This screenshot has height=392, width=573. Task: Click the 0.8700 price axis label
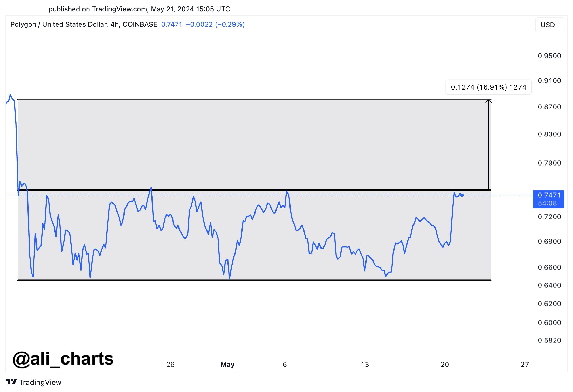pos(549,107)
